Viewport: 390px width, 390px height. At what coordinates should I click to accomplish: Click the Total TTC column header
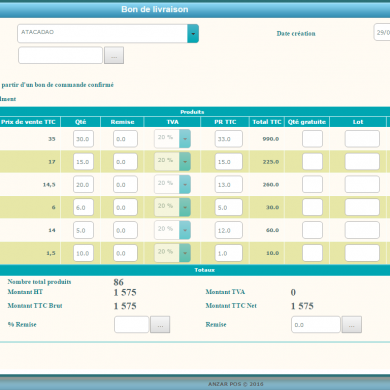[267, 122]
